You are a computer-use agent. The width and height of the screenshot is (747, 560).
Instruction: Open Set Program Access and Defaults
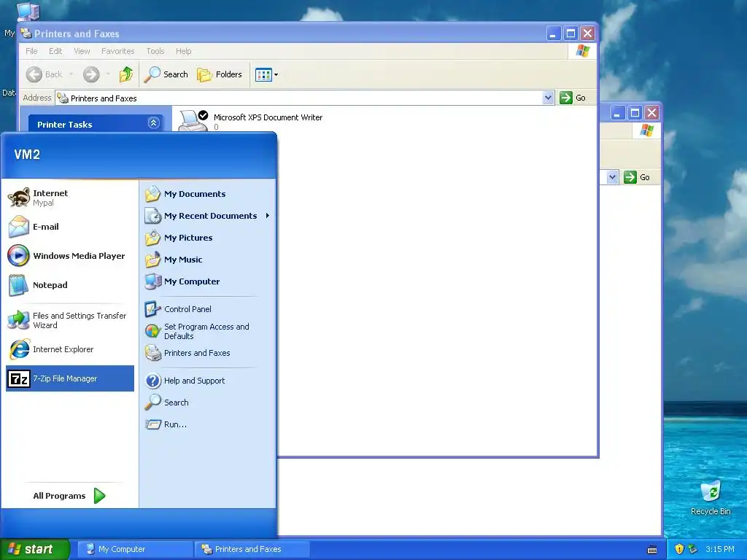click(207, 331)
